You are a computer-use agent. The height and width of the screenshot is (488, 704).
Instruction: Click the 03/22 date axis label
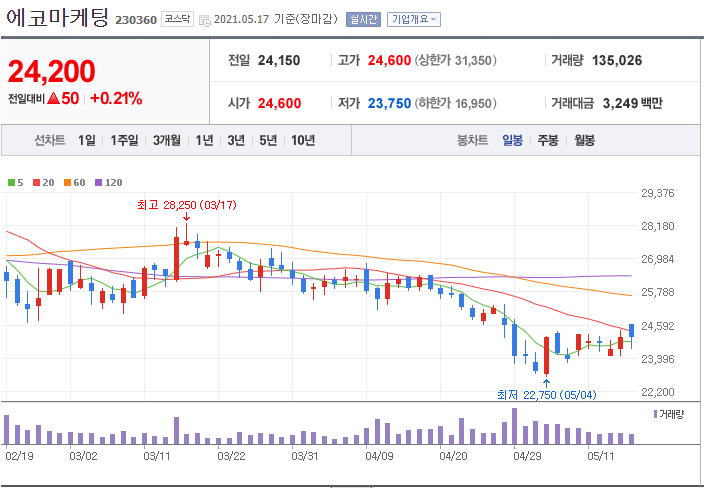pos(232,457)
